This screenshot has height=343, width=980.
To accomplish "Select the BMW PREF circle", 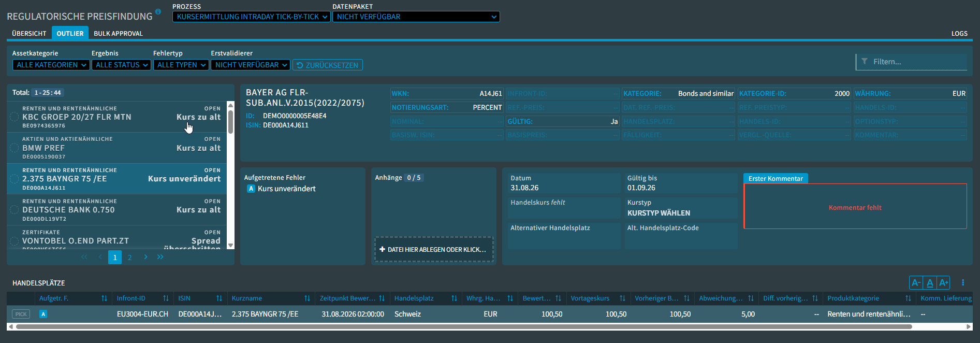I will (x=14, y=148).
